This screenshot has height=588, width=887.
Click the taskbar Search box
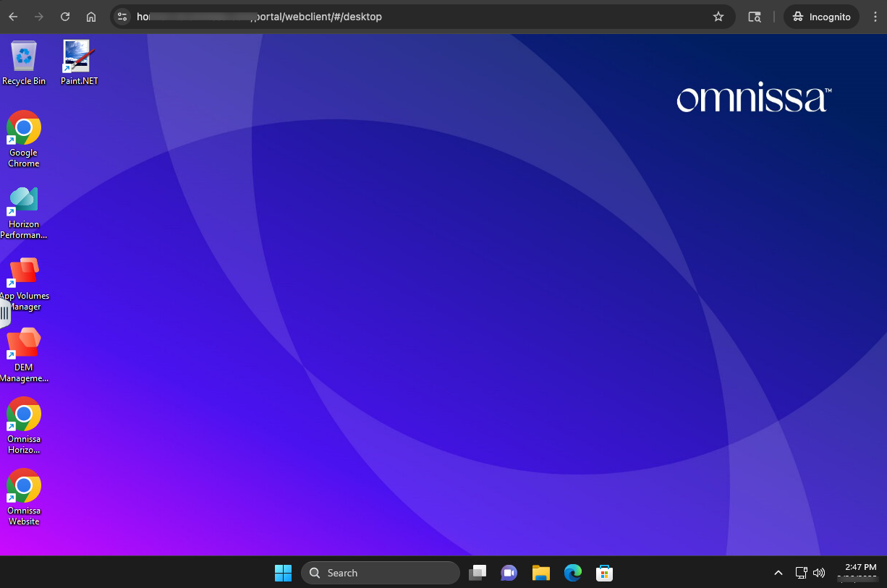tap(381, 573)
